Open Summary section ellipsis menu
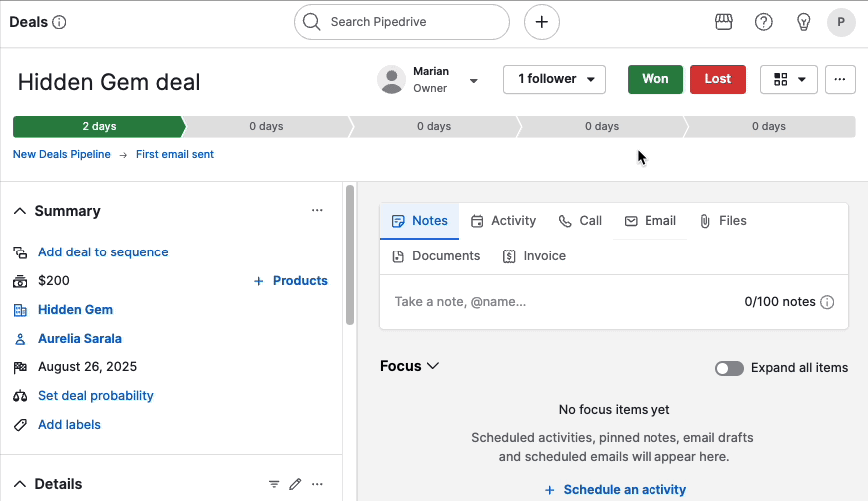The height and width of the screenshot is (501, 868). tap(317, 210)
